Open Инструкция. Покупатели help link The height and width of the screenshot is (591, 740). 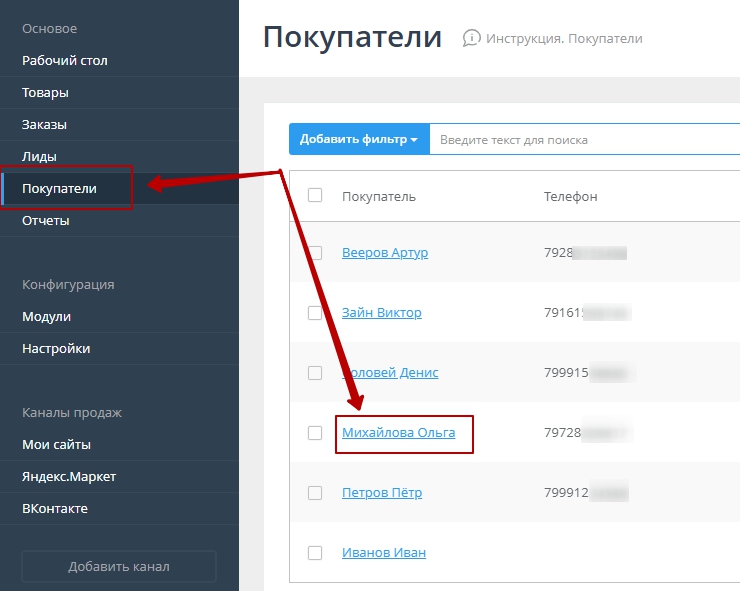564,39
